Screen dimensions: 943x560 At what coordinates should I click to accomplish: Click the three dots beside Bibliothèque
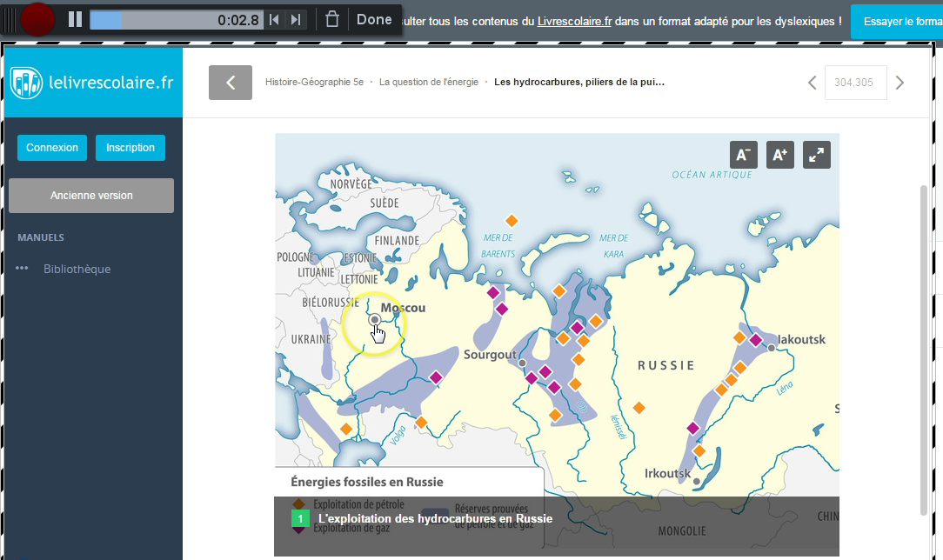[22, 268]
